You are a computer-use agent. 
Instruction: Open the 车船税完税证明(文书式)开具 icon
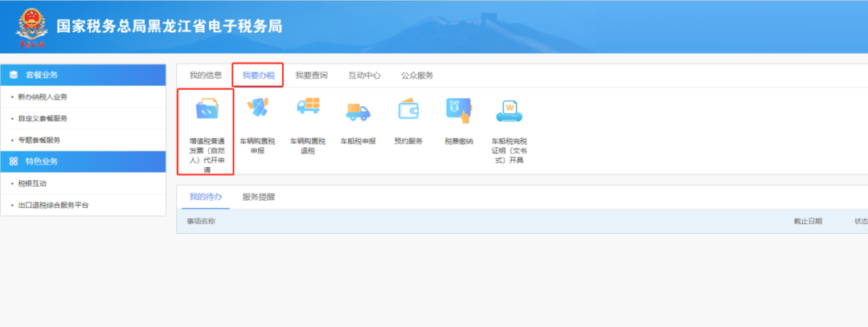[510, 111]
